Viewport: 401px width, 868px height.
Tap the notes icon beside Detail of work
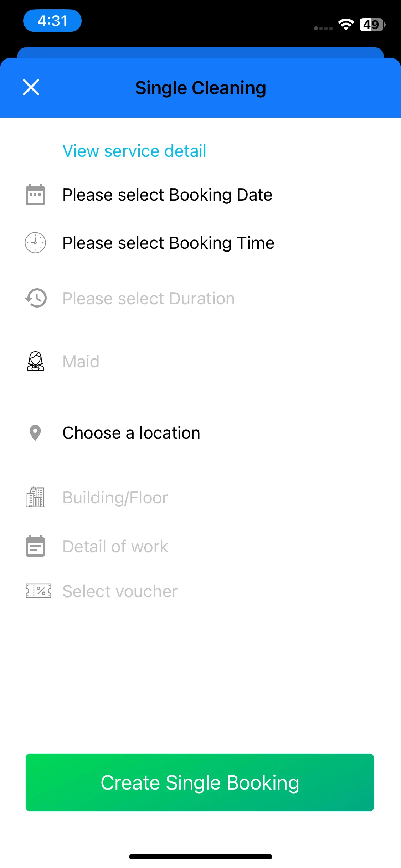35,546
